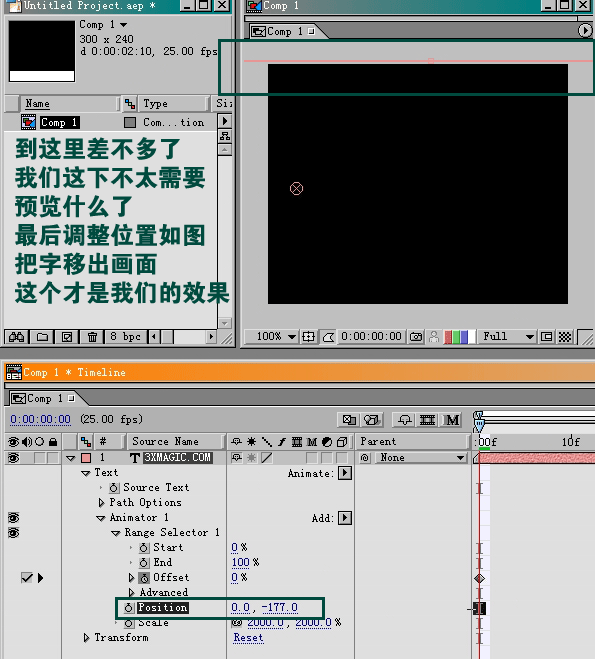Screen dimensions: 595x659
Task: Go to next Offset keyframe arrow
Action: (40, 578)
